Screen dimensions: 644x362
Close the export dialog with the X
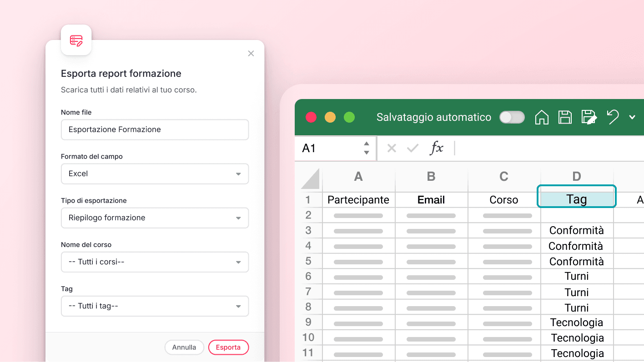(x=251, y=54)
